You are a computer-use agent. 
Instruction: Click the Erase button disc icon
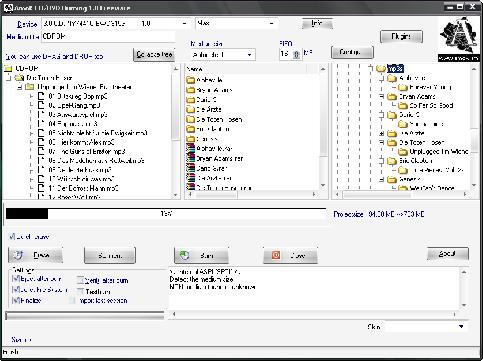pos(18,255)
